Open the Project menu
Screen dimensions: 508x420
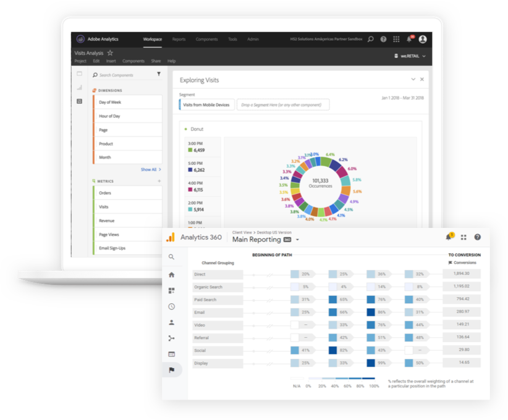click(80, 61)
